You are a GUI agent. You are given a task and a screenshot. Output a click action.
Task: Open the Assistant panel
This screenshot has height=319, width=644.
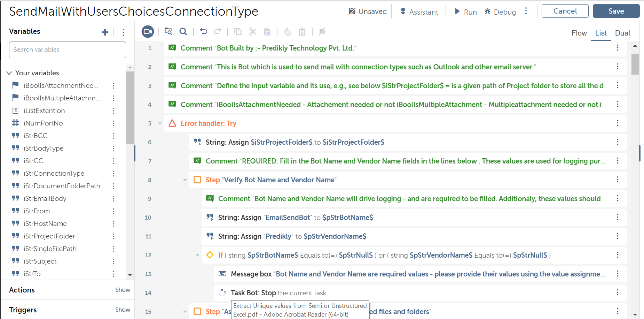(419, 12)
